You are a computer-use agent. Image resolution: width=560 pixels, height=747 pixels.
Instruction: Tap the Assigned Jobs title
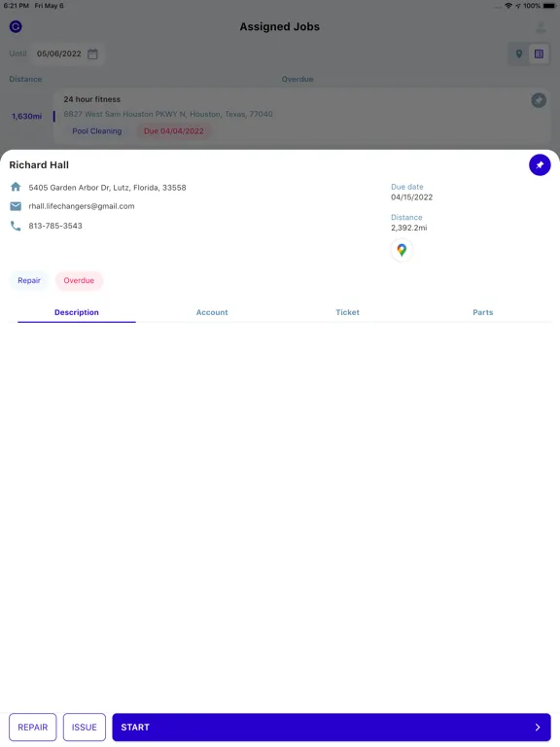click(280, 26)
